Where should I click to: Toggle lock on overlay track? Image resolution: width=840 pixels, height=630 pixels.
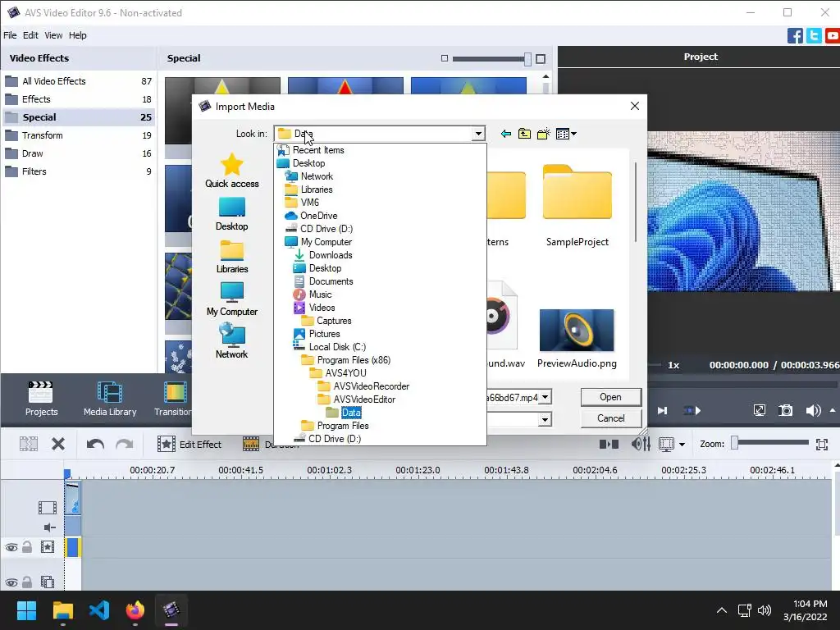click(x=27, y=582)
